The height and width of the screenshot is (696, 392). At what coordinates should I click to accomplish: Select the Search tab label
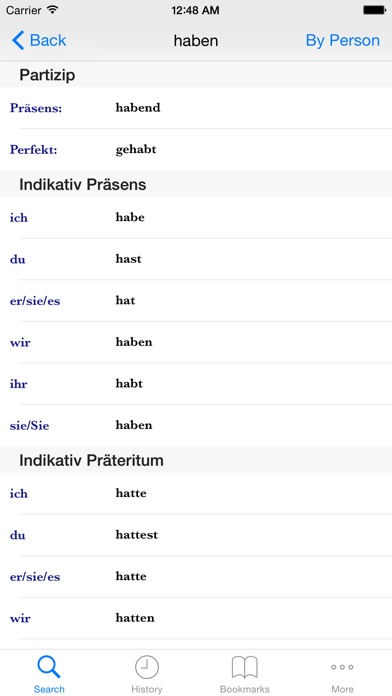pos(49,689)
